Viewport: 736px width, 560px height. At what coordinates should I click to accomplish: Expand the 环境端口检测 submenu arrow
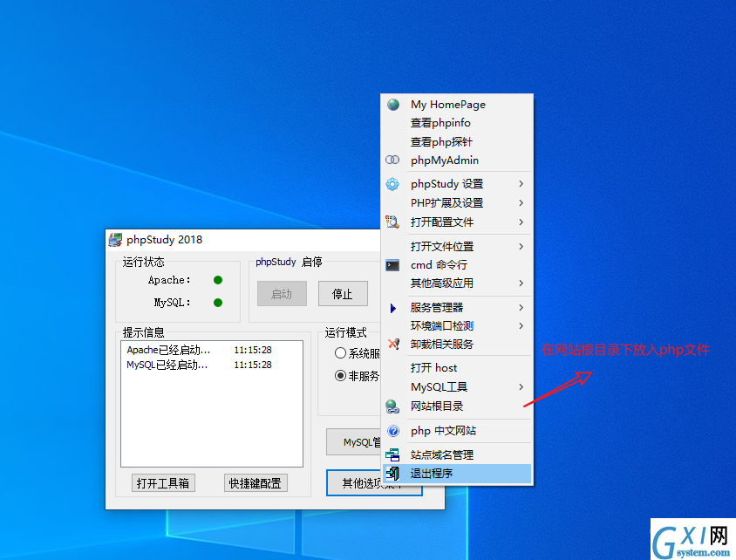click(521, 325)
